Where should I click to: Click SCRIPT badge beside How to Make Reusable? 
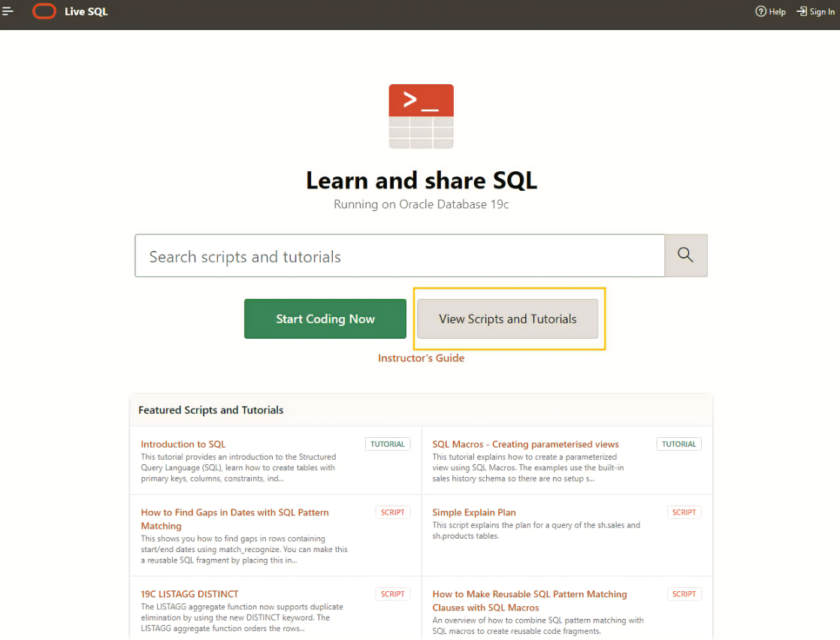(x=684, y=594)
